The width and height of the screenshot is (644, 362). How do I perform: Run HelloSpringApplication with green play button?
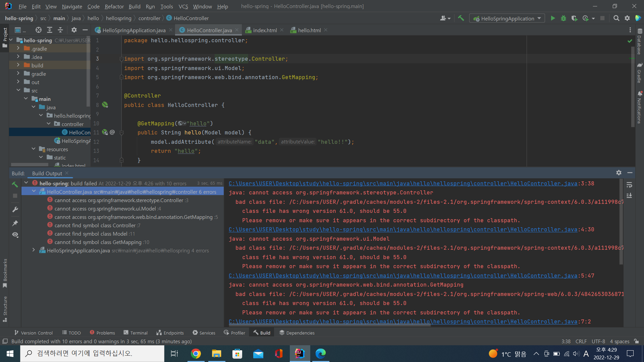click(553, 18)
